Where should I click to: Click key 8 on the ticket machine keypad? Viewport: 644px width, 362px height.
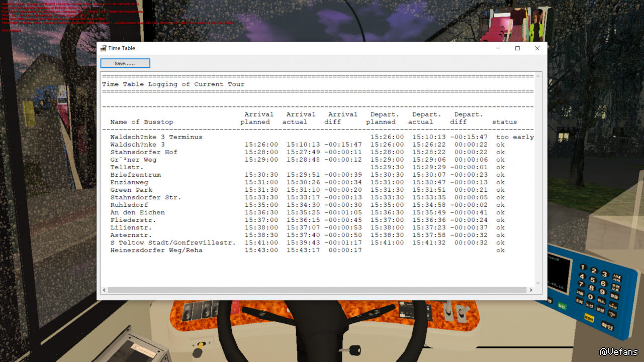click(x=591, y=289)
